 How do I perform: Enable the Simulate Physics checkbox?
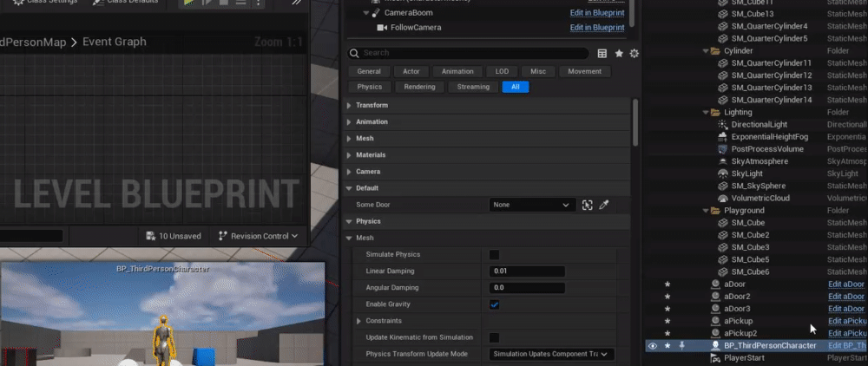[494, 255]
